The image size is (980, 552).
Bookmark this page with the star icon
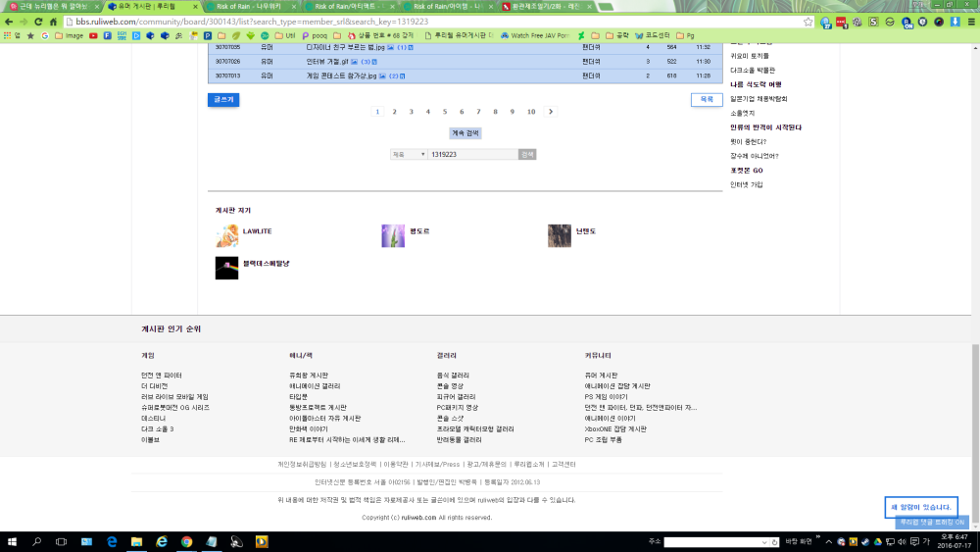pos(808,21)
